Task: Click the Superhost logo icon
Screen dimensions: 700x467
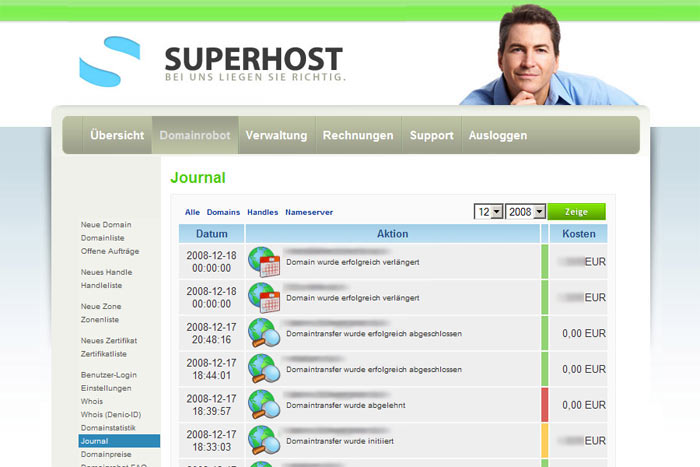Action: tap(109, 60)
